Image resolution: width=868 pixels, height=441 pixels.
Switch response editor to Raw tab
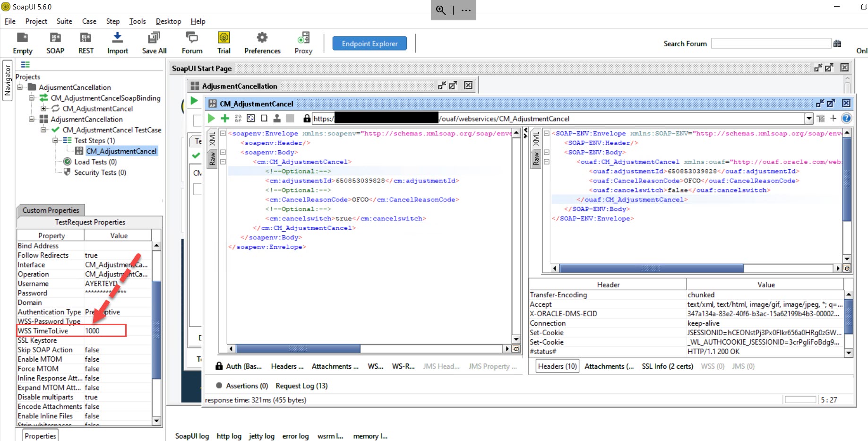pos(535,159)
